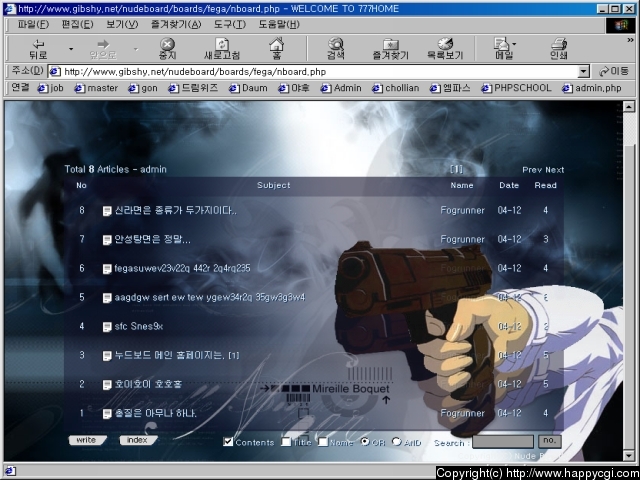Check the Name search checkbox
This screenshot has height=480, width=640.
point(323,442)
